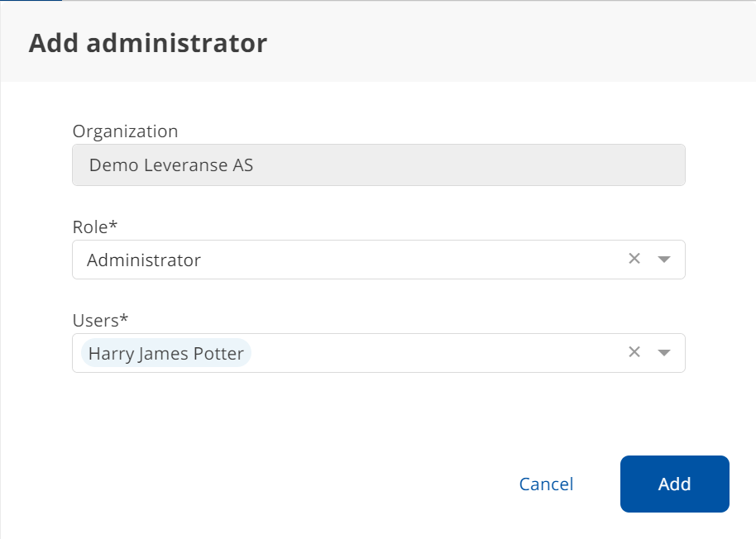Click the Add administrator dialog title
Viewport: 756px width, 539px height.
148,43
